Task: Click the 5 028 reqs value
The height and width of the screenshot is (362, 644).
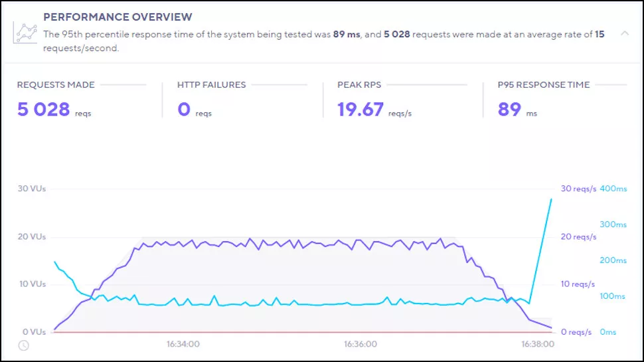Action: [x=54, y=110]
